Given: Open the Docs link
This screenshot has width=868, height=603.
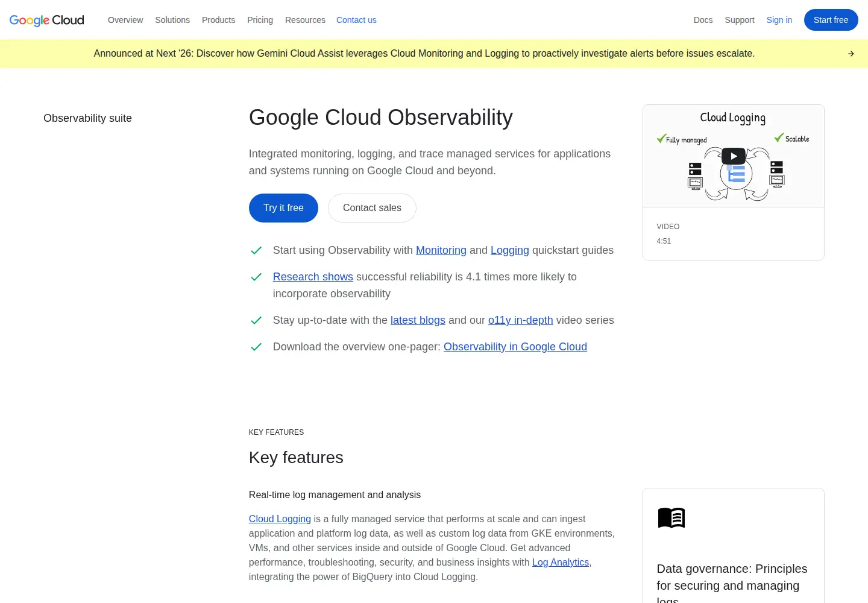Looking at the screenshot, I should pos(703,20).
